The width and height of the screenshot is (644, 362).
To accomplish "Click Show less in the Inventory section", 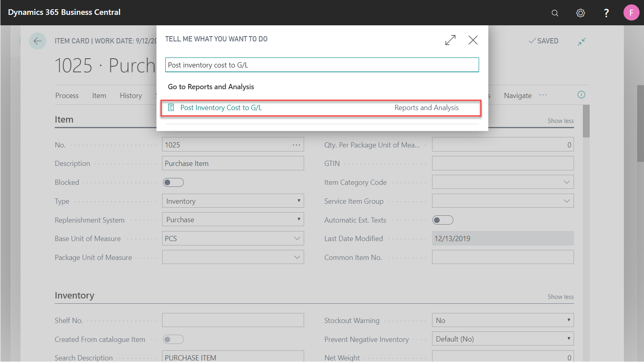I will point(560,297).
